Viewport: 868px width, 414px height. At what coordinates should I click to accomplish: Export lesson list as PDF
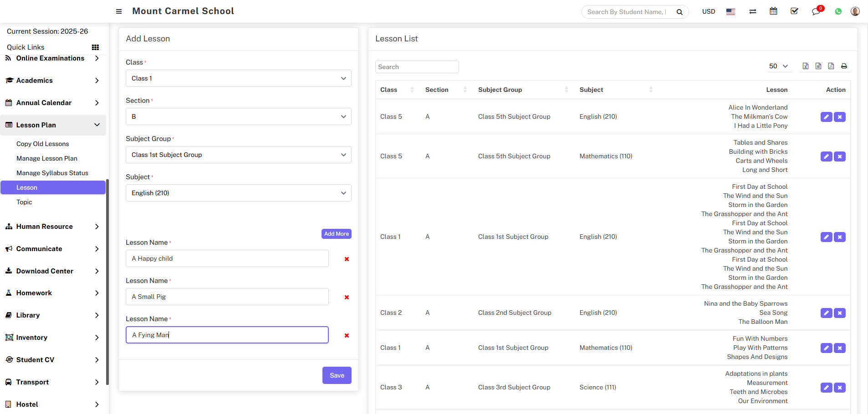pyautogui.click(x=831, y=66)
